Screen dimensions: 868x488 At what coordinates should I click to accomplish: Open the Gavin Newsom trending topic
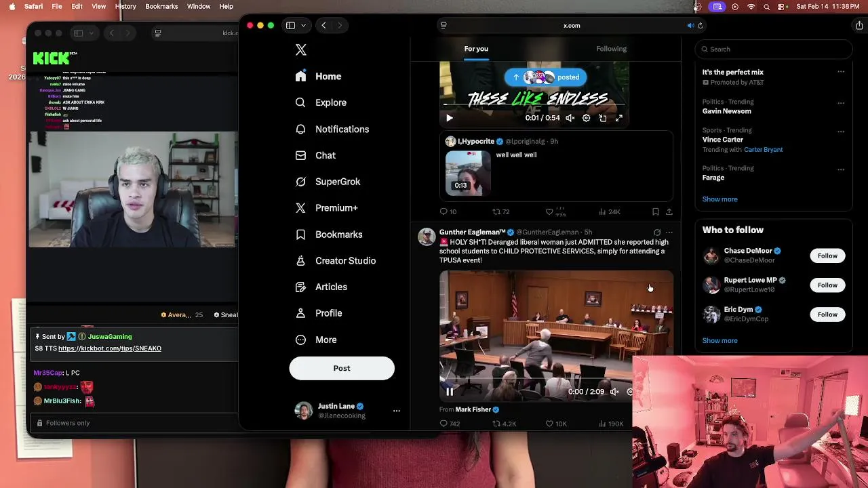[x=727, y=111]
